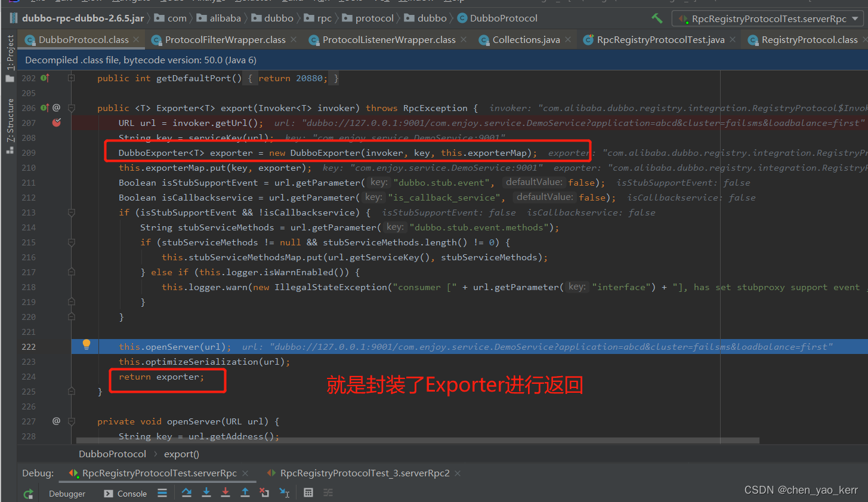Screen dimensions: 868x502
Task: Click the fold end marker on line 225
Action: coord(72,392)
